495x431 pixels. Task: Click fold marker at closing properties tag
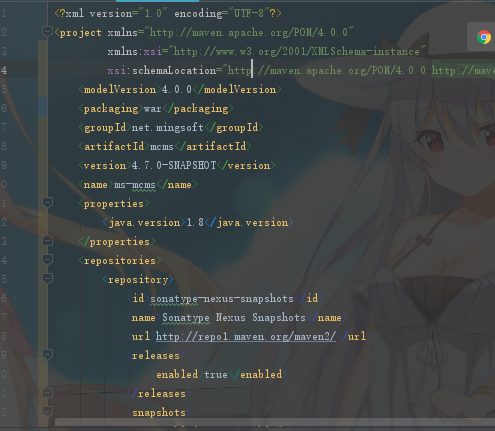tap(47, 241)
